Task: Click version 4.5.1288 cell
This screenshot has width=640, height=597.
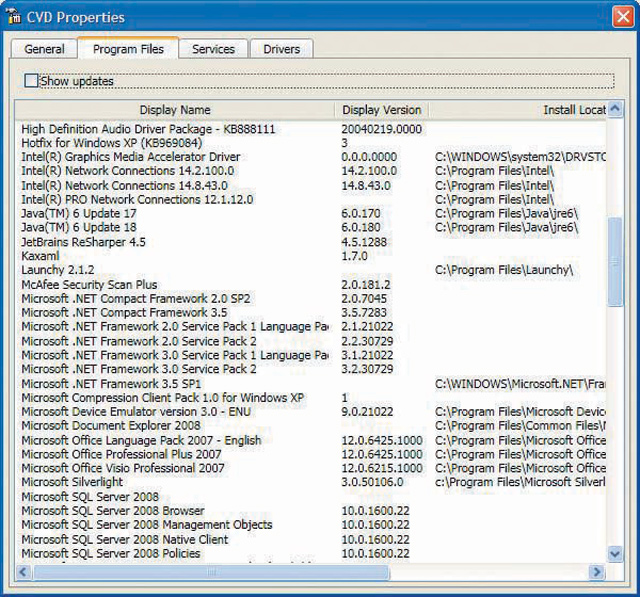Action: click(x=364, y=242)
